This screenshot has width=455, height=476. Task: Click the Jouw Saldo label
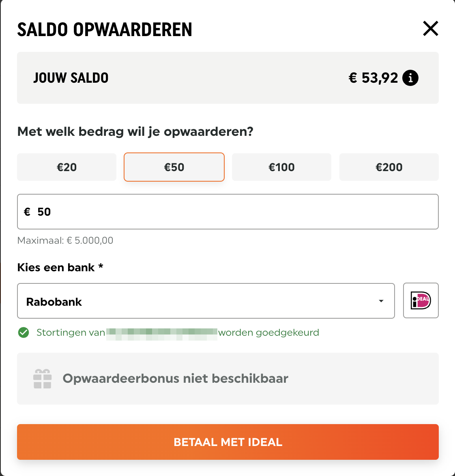click(71, 78)
